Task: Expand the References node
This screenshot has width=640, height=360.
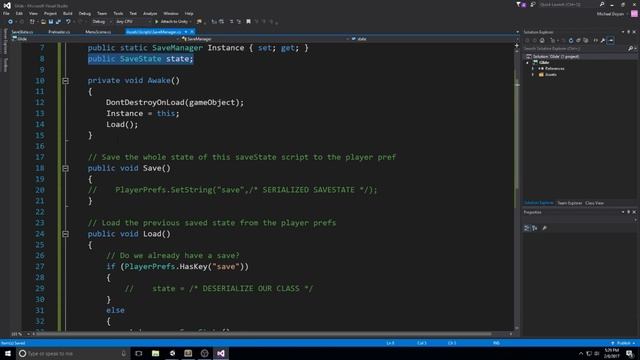Action: (533, 69)
